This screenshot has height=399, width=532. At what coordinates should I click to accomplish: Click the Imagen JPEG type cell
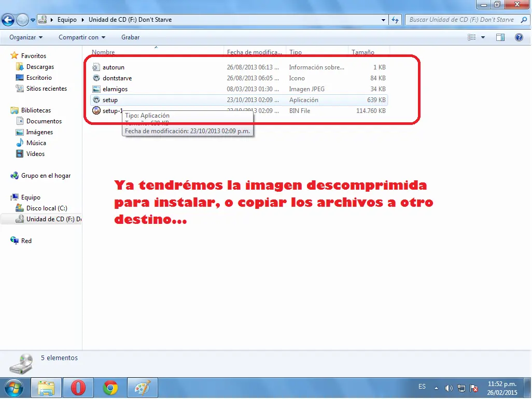(x=307, y=89)
